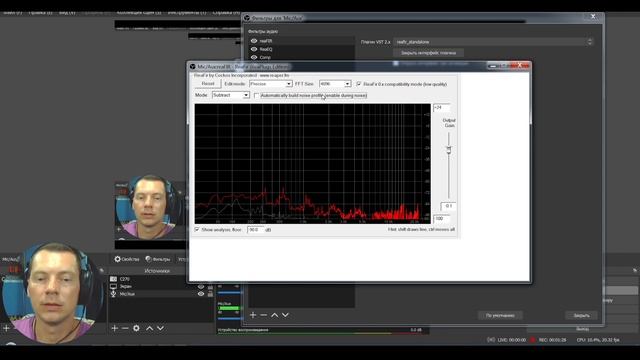This screenshot has height=360, width=640.
Task: Toggle ReaFir 0.x compatibility mode checkbox
Action: coord(359,84)
